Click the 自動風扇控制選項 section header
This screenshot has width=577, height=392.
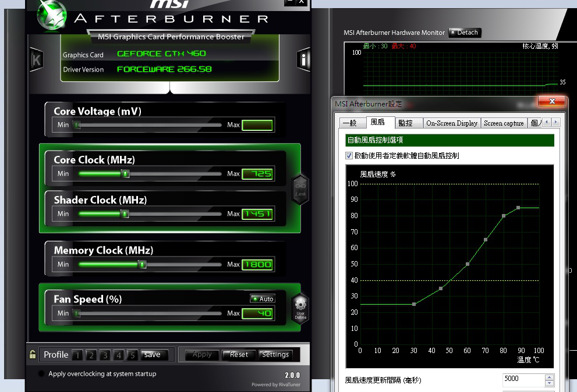point(449,140)
